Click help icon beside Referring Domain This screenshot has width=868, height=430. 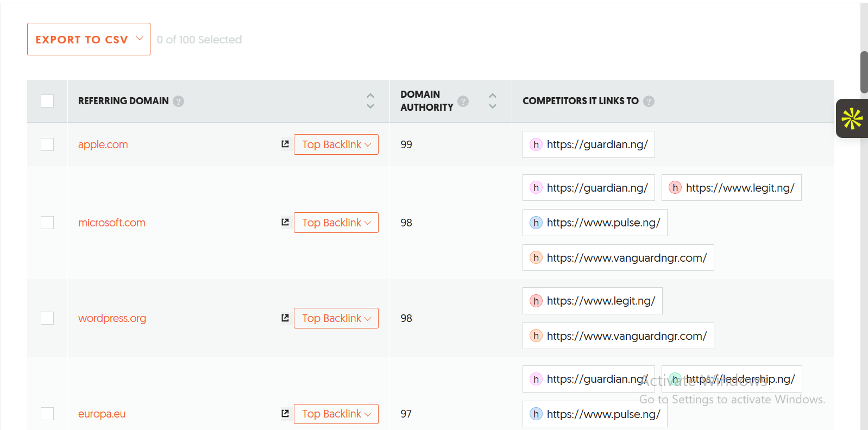pyautogui.click(x=178, y=101)
